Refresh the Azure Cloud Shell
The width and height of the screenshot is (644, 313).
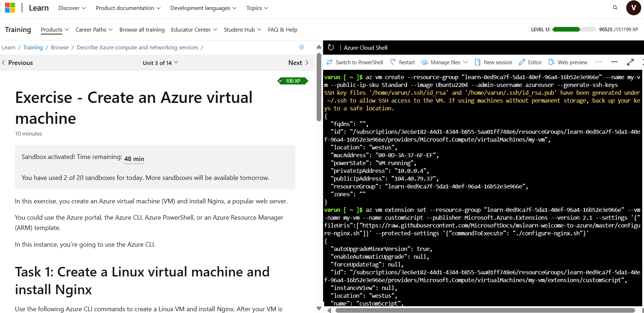331,48
